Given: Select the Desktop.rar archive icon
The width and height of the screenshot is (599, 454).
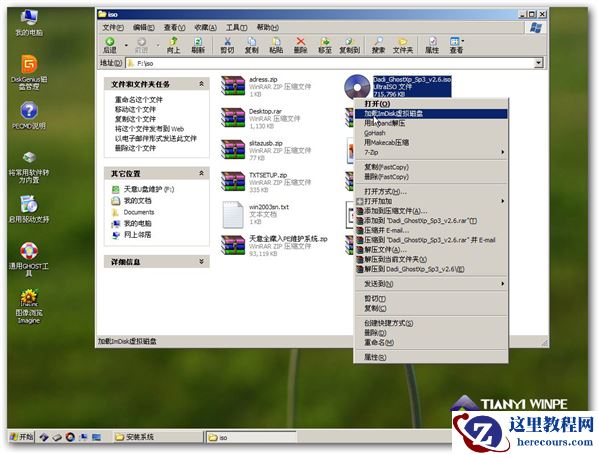Looking at the screenshot, I should 233,117.
